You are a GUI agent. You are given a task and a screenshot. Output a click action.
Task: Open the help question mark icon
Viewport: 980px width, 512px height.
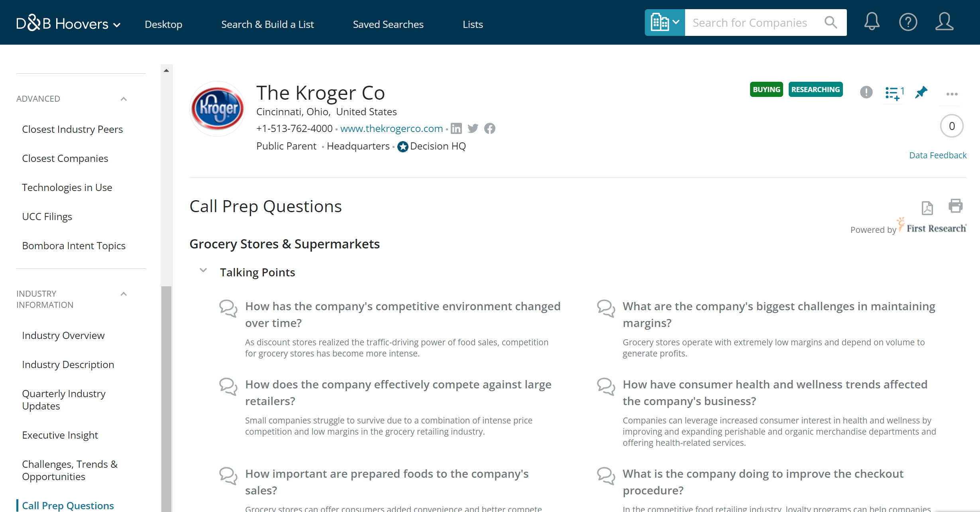908,22
